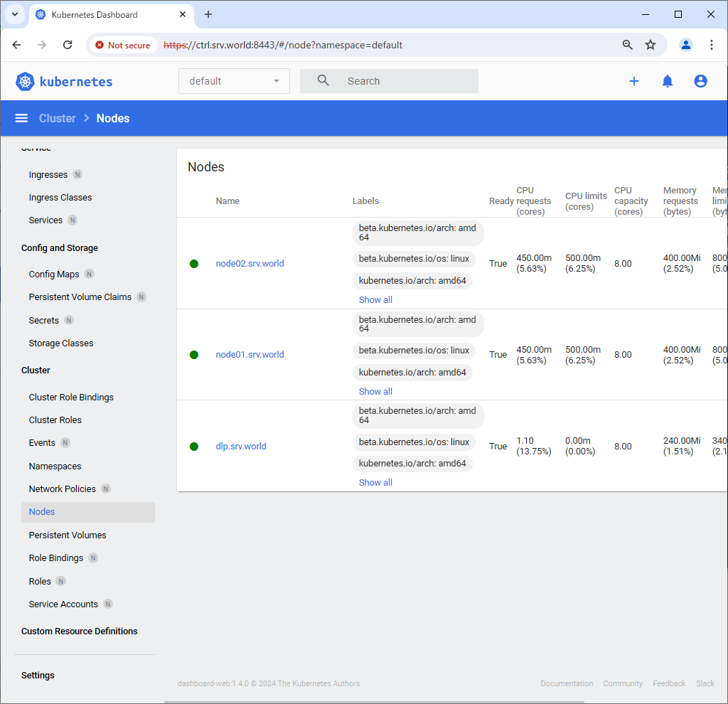Viewport: 728px width, 704px height.
Task: Show all labels for node01.srv.world
Action: click(x=375, y=392)
